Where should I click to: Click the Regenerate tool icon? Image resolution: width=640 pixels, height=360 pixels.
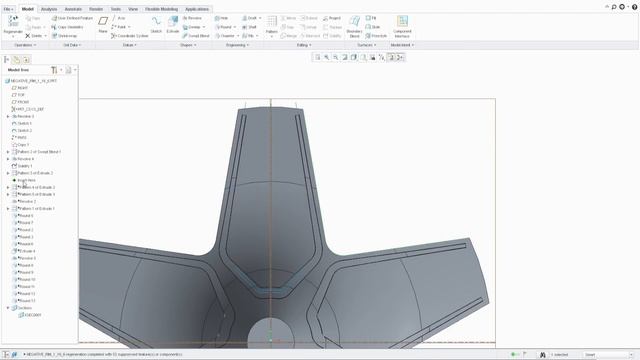(x=13, y=21)
